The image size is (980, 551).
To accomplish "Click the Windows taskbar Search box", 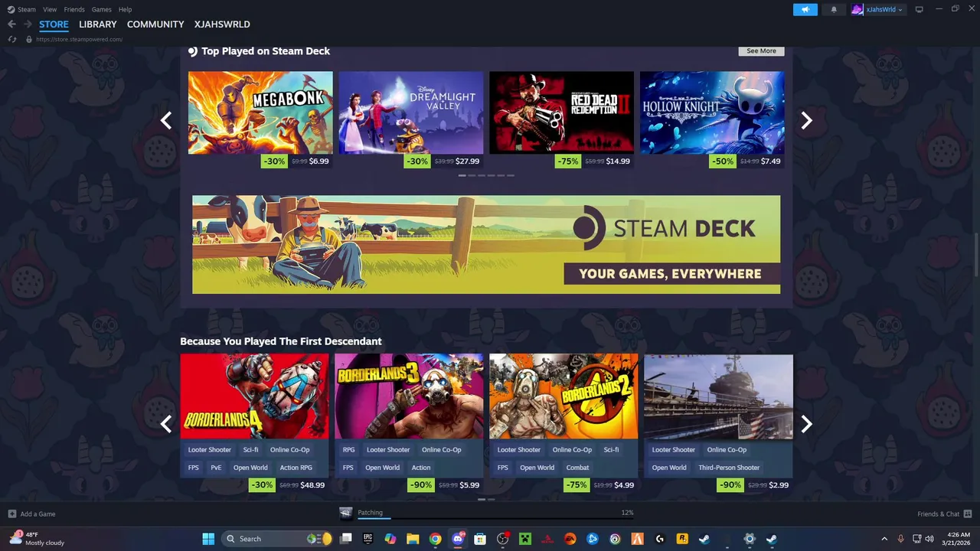I will (276, 539).
